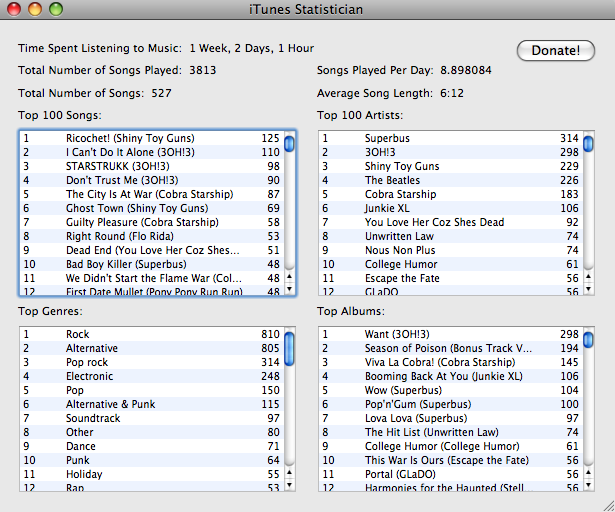
Task: Select artist Shiny Toy Guns row
Action: (451, 166)
